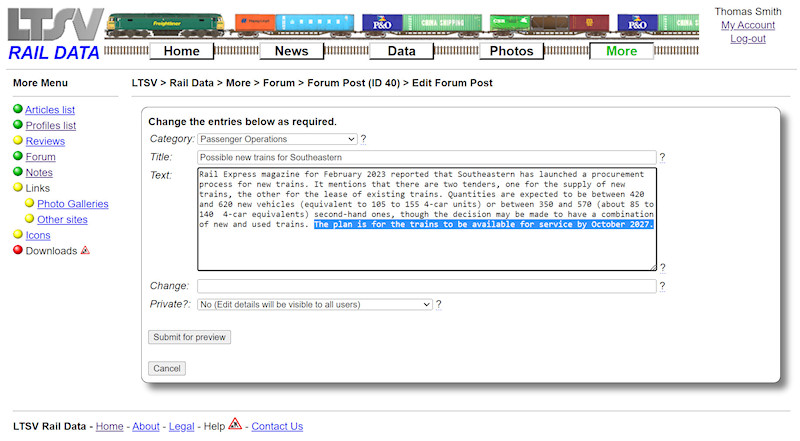Click the breadcrumb text Edit Forum Post

pos(453,83)
